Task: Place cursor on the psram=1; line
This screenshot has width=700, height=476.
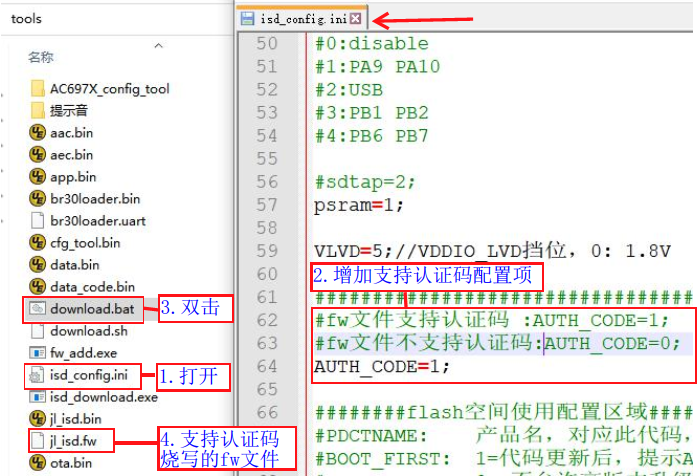Action: (358, 205)
